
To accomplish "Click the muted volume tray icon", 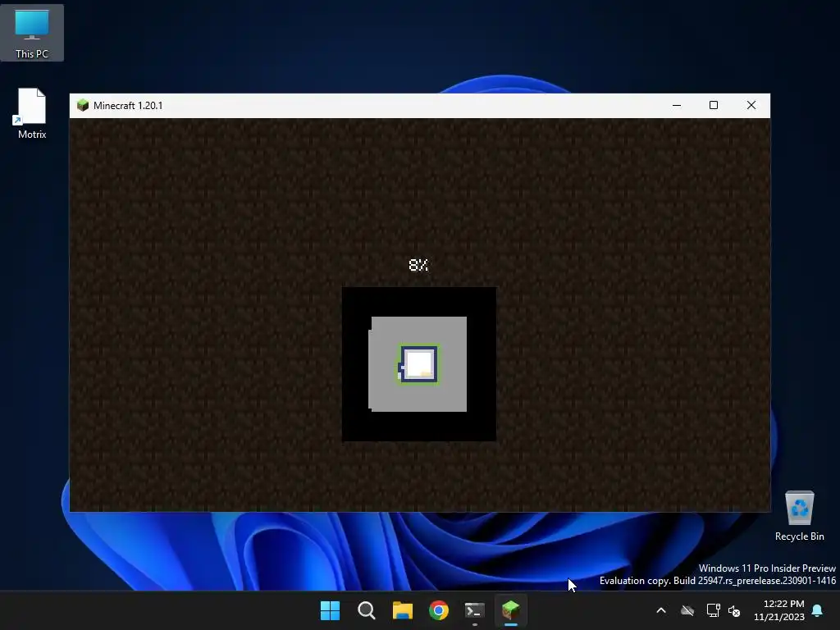I will point(734,610).
